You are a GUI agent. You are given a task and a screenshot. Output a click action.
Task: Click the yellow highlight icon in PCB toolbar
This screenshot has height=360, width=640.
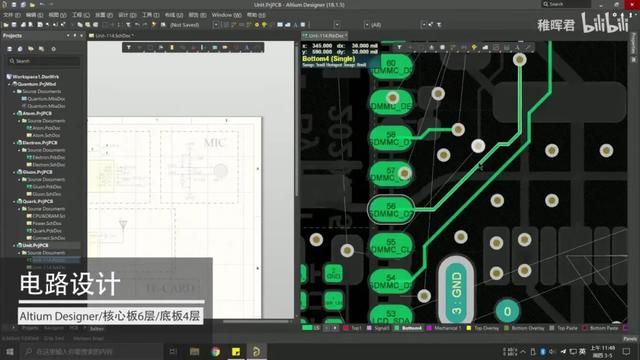pyautogui.click(x=474, y=48)
